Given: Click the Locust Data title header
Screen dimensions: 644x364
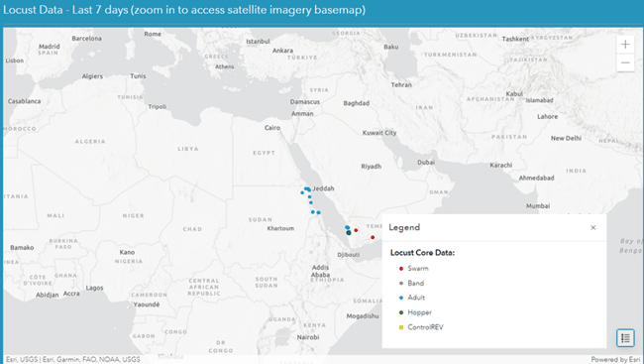Looking at the screenshot, I should click(x=184, y=10).
